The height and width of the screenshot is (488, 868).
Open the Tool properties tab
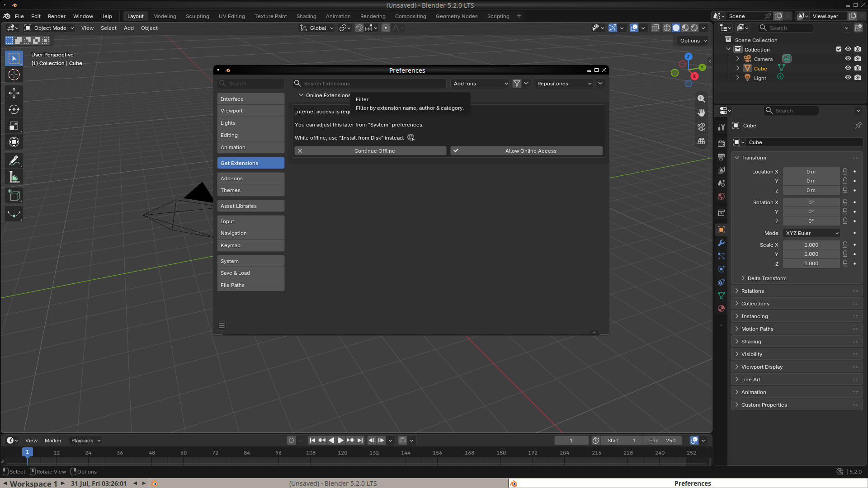coord(721,127)
